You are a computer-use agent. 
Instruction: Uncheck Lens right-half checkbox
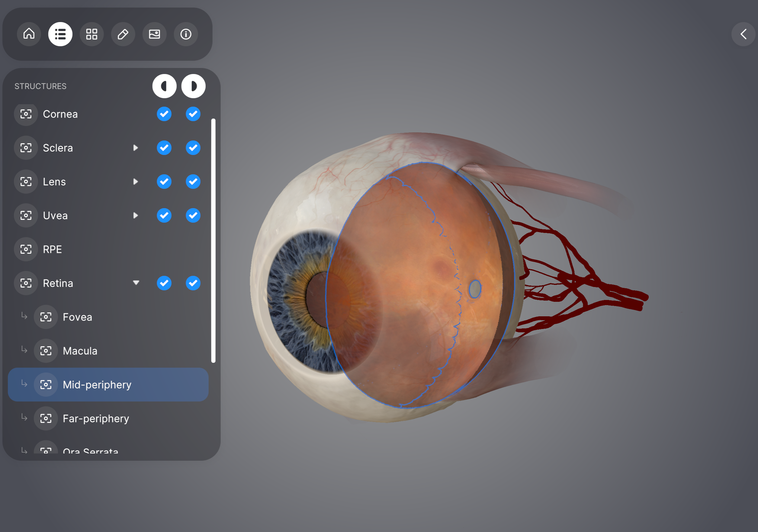tap(193, 182)
